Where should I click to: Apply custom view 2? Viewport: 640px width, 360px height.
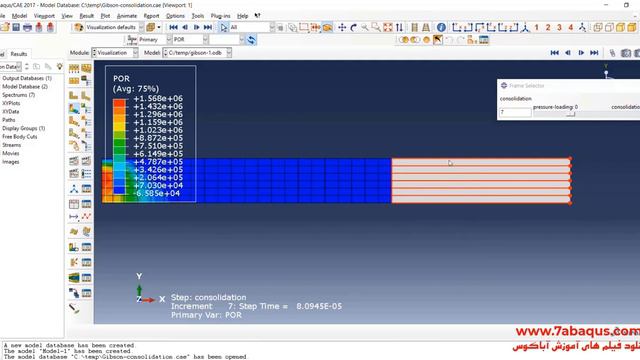tap(548, 27)
